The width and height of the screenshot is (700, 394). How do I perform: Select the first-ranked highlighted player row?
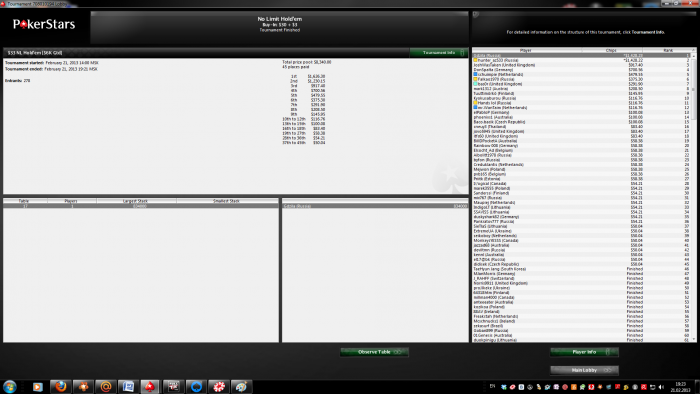pos(581,56)
